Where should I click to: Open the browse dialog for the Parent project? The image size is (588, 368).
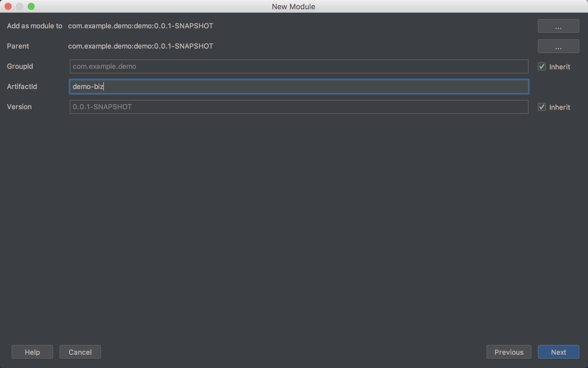pos(558,46)
